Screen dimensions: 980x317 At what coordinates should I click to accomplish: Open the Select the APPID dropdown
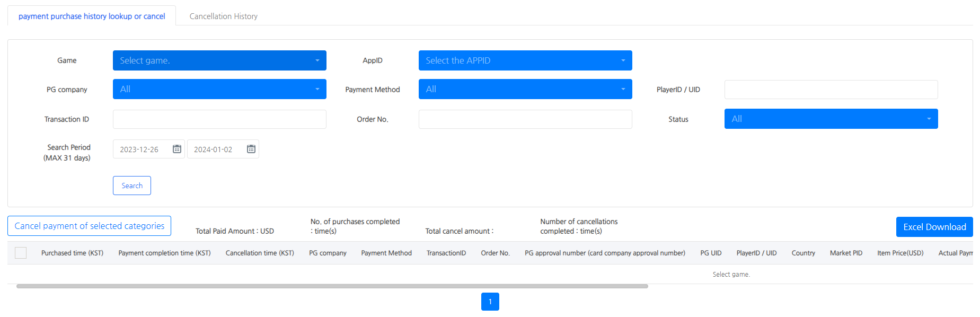(525, 60)
